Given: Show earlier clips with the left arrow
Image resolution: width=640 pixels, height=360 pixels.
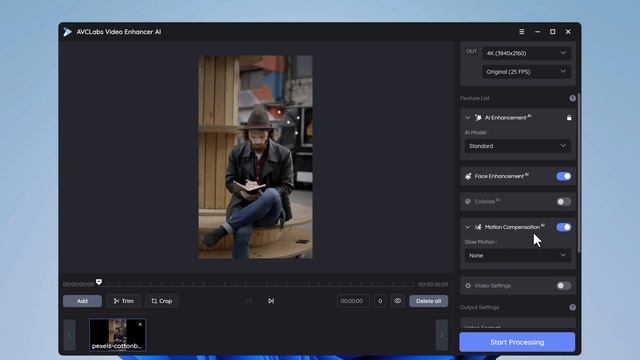Looking at the screenshot, I should (69, 335).
